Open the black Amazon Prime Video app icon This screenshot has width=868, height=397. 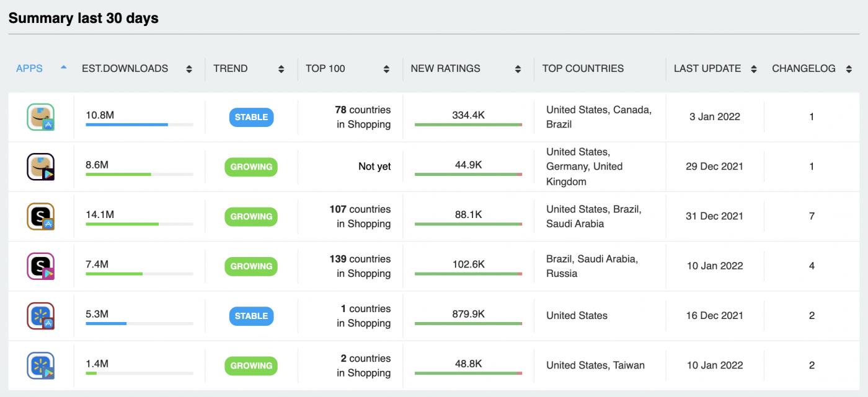[x=40, y=167]
